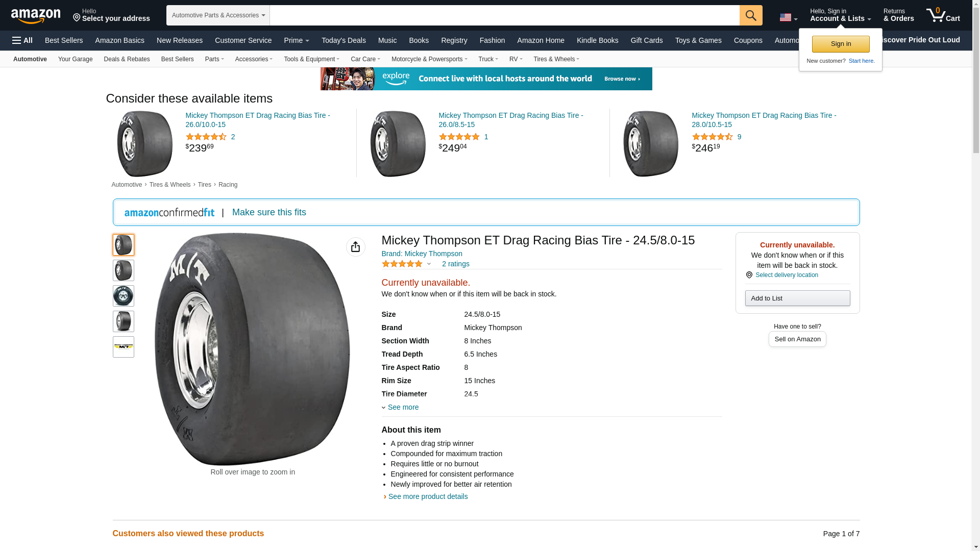Screen dimensions: 980x551
Task: Go to Your Garage tab
Action: click(x=75, y=59)
